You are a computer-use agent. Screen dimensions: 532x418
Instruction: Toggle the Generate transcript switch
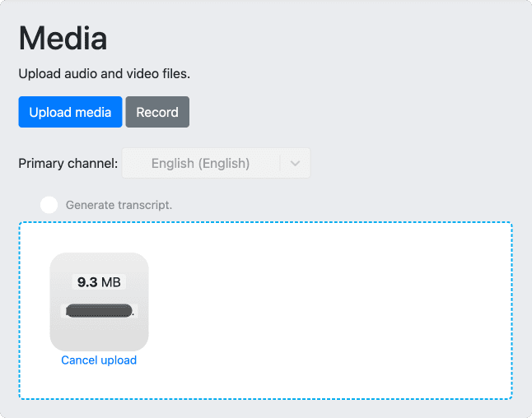coord(49,205)
